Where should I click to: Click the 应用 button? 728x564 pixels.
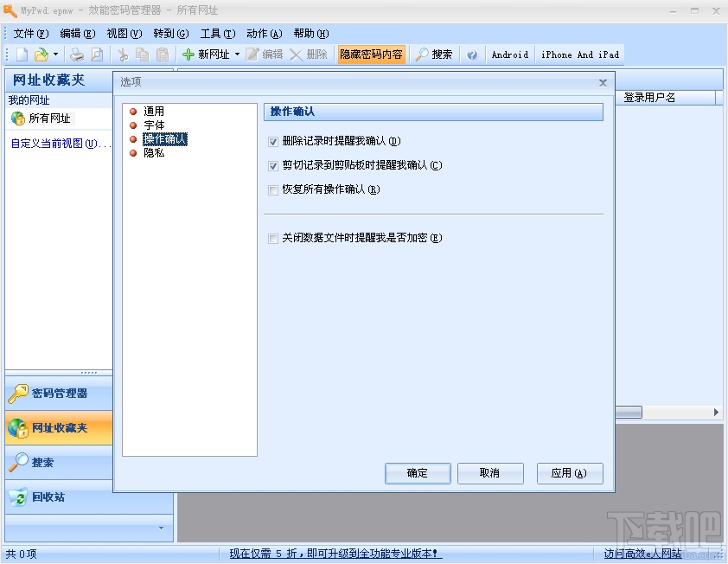(x=570, y=473)
